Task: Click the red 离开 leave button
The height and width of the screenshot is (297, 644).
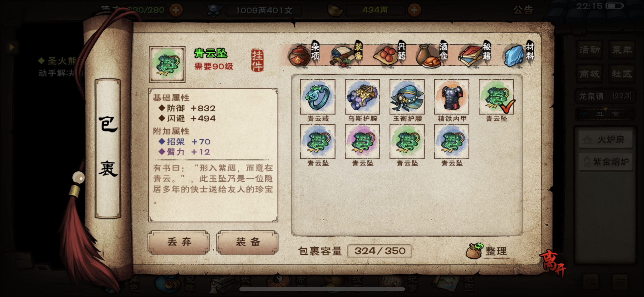Action: coord(553,263)
